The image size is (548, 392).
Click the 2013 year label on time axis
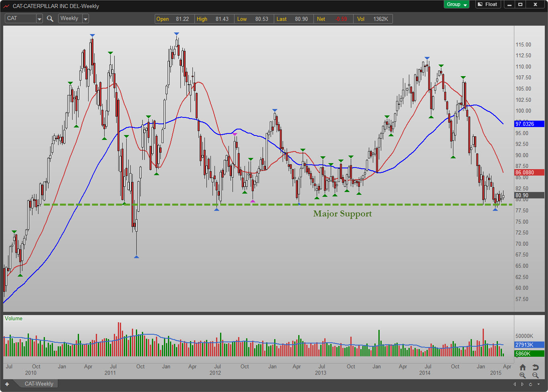(x=320, y=373)
